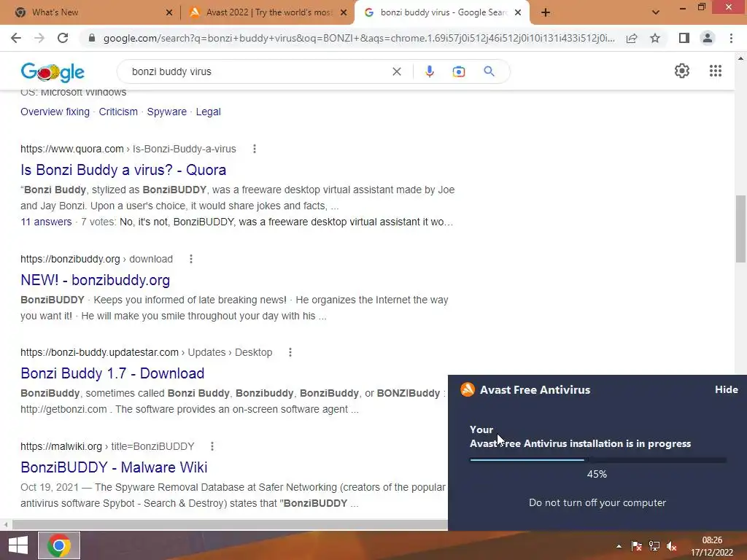This screenshot has height=560, width=747.
Task: Click the Google logo
Action: [53, 72]
